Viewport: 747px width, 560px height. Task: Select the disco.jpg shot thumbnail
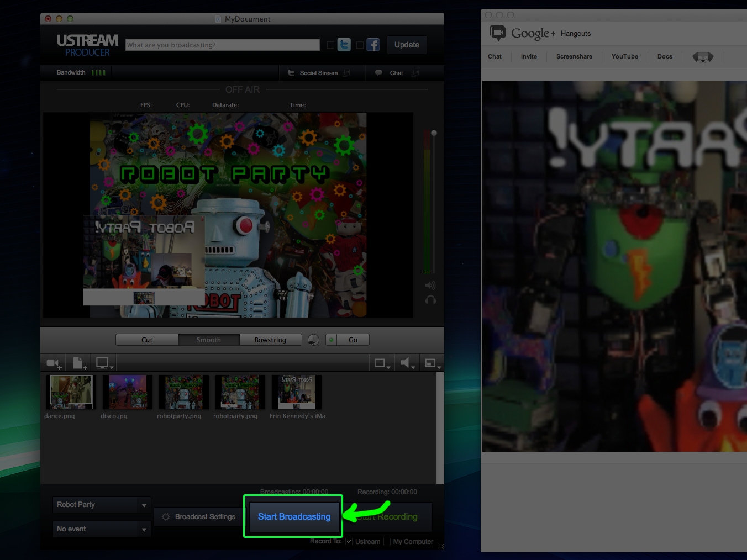click(128, 392)
